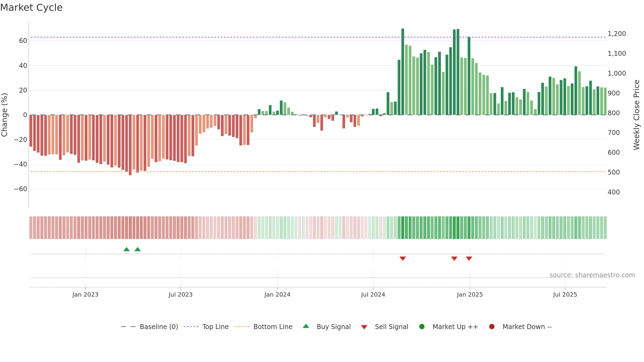Screen dimensions: 644x362
Task: Click the 60 label on the change axis
Action: [23, 40]
